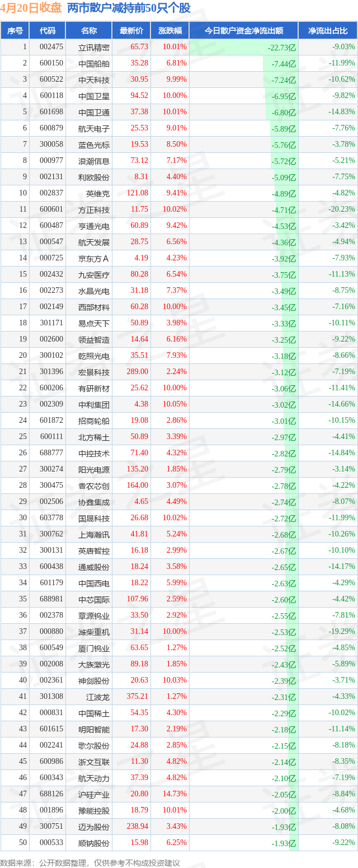Click the 序号 column header
This screenshot has width=358, height=868.
pyautogui.click(x=15, y=31)
